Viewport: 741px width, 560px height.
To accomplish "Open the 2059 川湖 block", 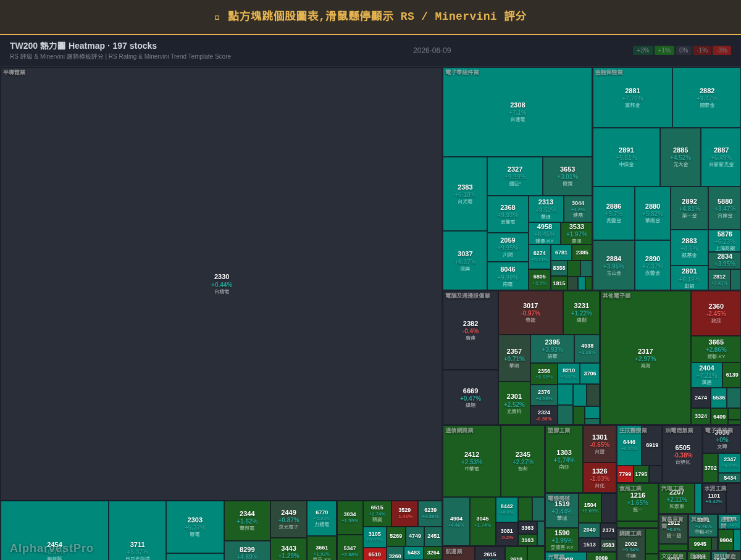I will click(508, 247).
